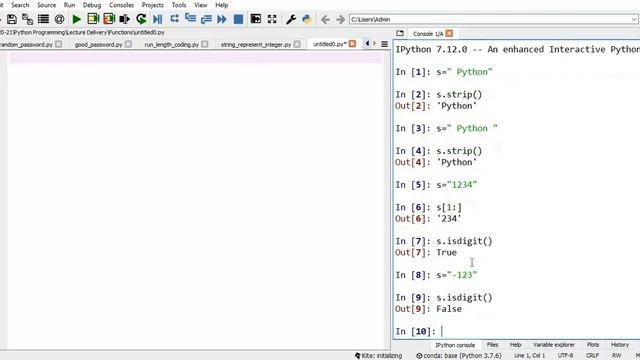Click in the empty editor first line
This screenshot has width=640, height=360.
click(x=196, y=58)
